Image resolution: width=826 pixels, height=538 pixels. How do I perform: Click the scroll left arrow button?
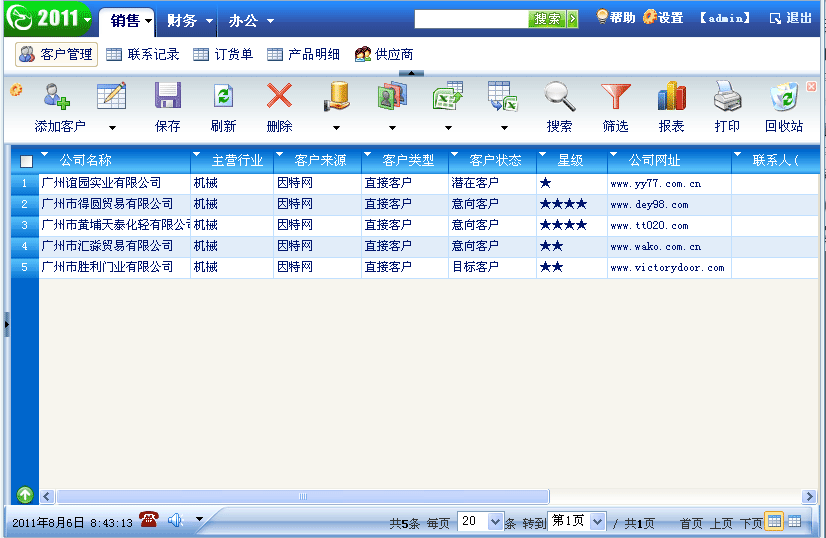[x=46, y=496]
